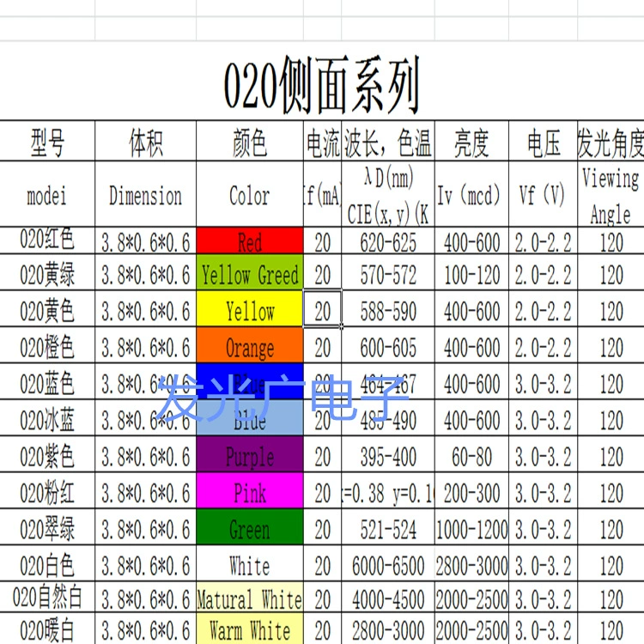Click voltage cell 2.0-2.2 in 020红色 row
This screenshot has height=644, width=644.
[543, 240]
